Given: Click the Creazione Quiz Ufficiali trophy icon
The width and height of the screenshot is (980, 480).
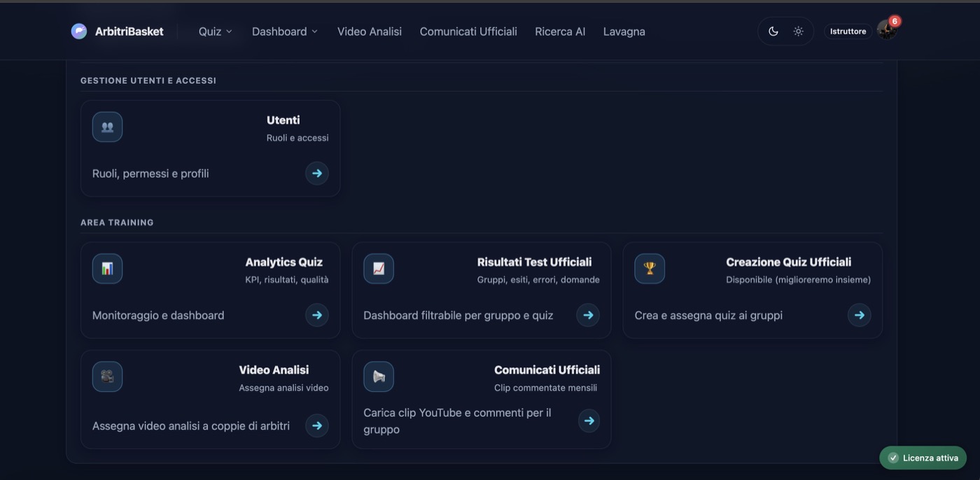Looking at the screenshot, I should (x=650, y=269).
